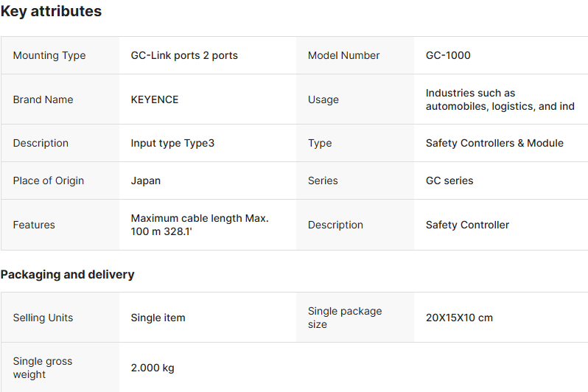Image resolution: width=588 pixels, height=392 pixels.
Task: Select the GC-1000 model number value
Action: 448,55
